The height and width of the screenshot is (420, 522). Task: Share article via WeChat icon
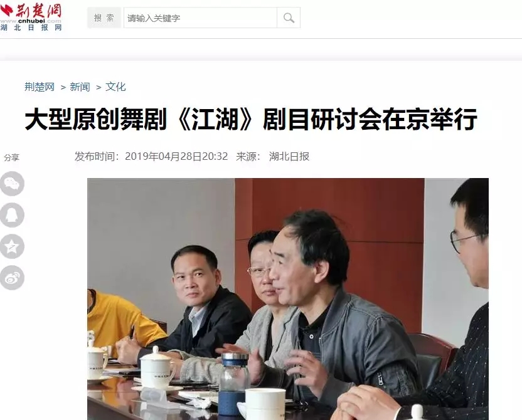pos(12,184)
